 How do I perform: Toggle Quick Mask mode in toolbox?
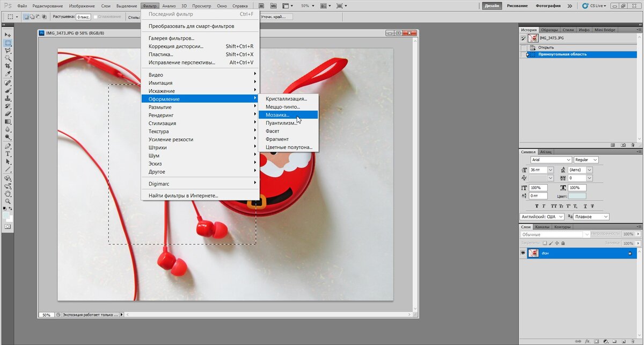[x=8, y=226]
